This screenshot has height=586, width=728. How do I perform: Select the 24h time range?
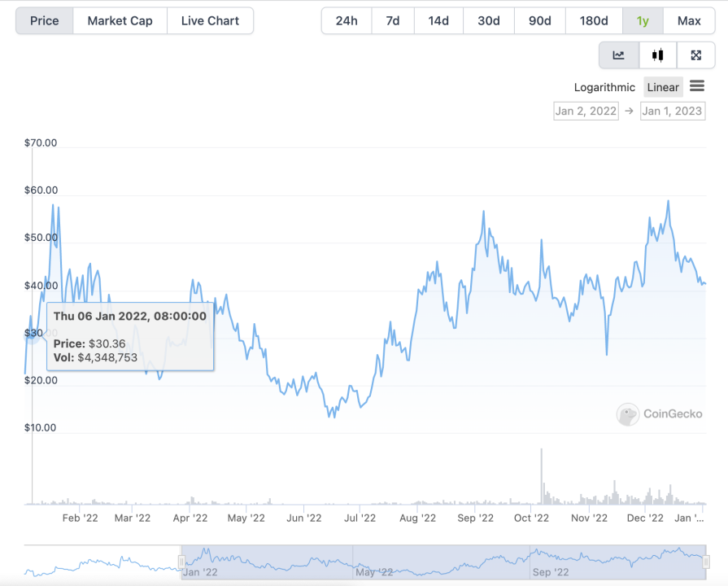point(347,20)
